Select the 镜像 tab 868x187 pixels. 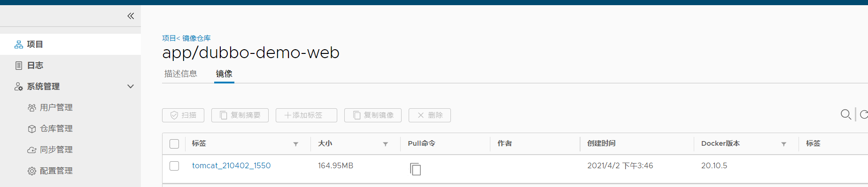pyautogui.click(x=224, y=74)
